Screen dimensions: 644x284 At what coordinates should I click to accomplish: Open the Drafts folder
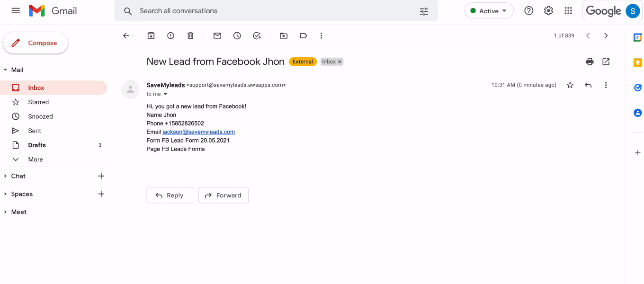54,145
